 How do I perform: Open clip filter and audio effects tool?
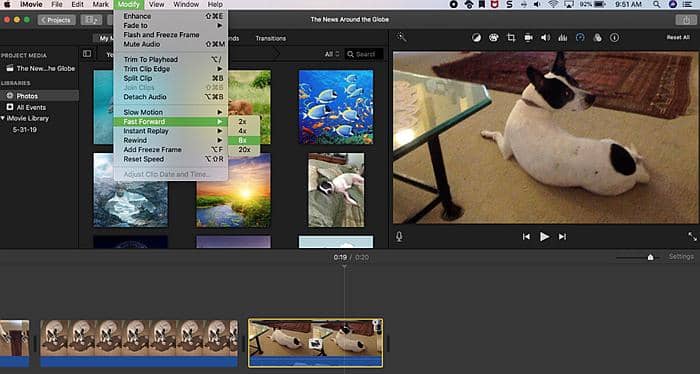tap(597, 38)
